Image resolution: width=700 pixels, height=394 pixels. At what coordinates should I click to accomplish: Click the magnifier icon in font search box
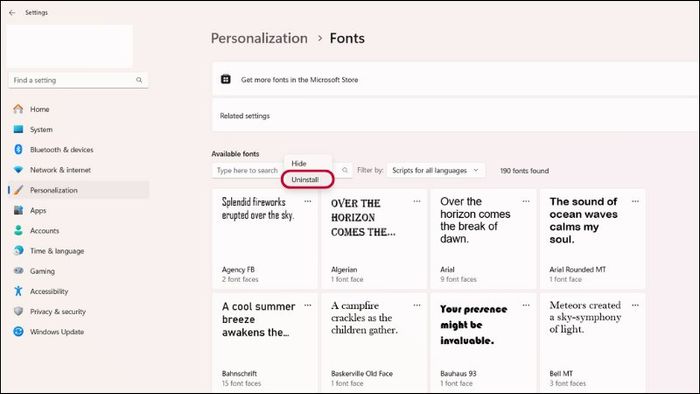point(345,170)
